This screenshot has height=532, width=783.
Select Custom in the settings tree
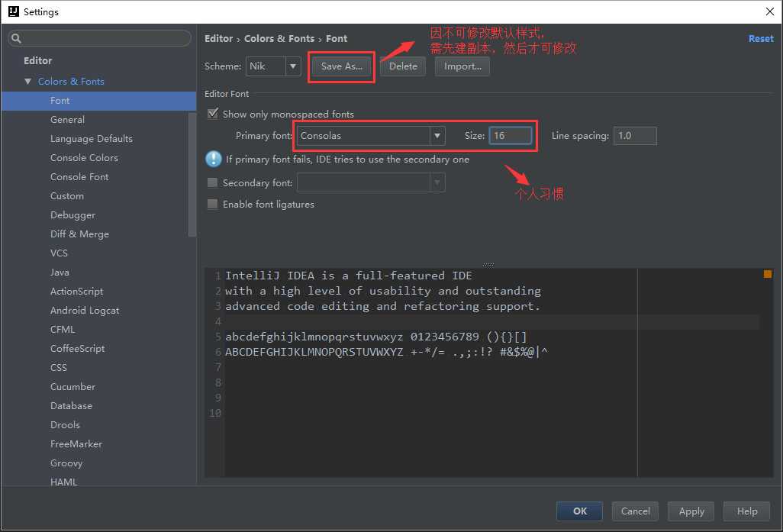pyautogui.click(x=67, y=196)
